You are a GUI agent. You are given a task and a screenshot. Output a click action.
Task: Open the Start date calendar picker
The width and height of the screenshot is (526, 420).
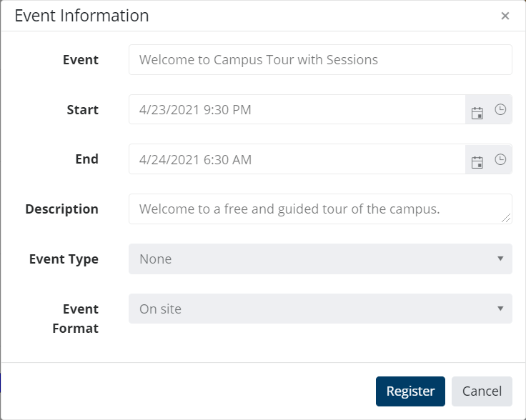(x=477, y=112)
